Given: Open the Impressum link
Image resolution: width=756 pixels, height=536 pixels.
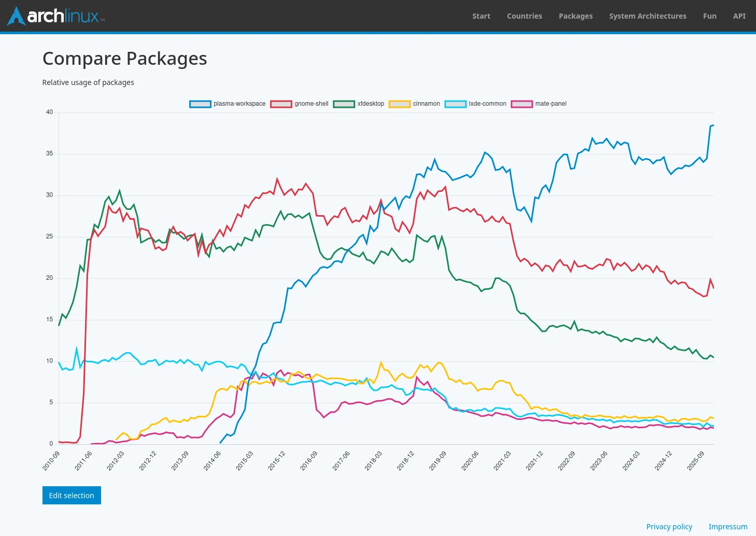Looking at the screenshot, I should (728, 526).
